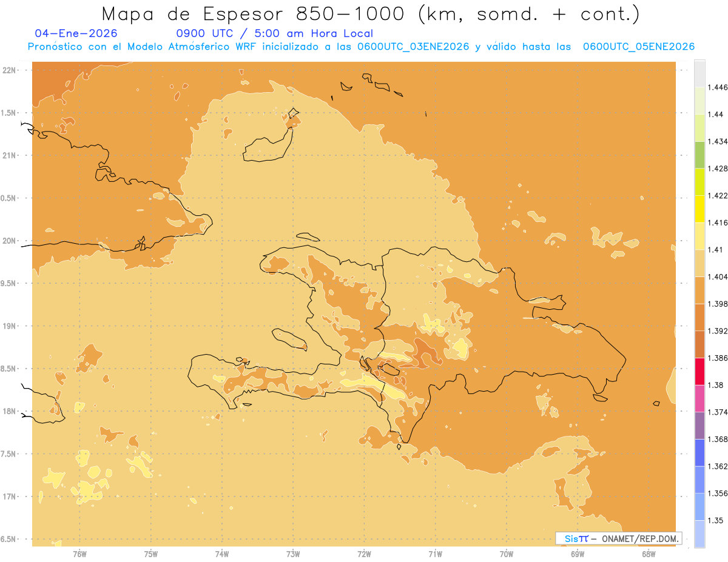
Task: Click the valid-until text '0600UTC_05ENE2026'
Action: (639, 47)
